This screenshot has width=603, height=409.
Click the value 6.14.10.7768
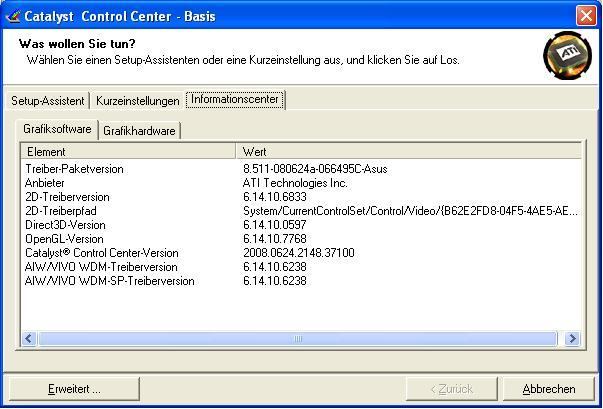coord(275,239)
